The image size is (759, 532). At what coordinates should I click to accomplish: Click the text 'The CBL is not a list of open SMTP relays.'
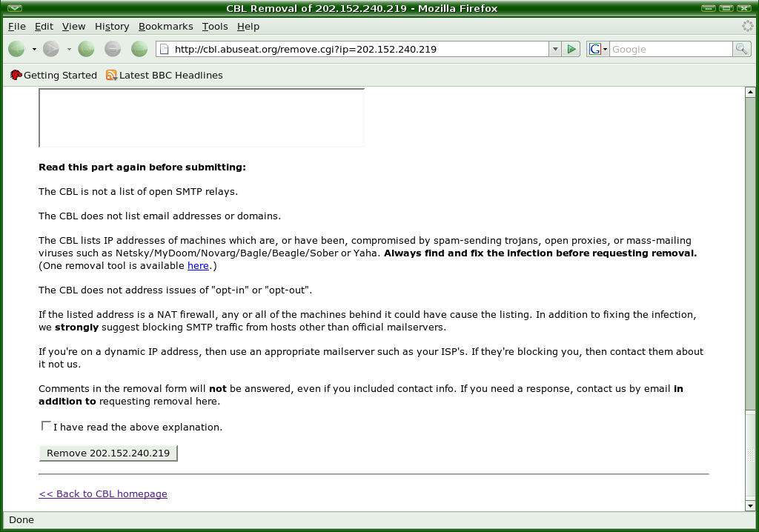[x=139, y=192]
